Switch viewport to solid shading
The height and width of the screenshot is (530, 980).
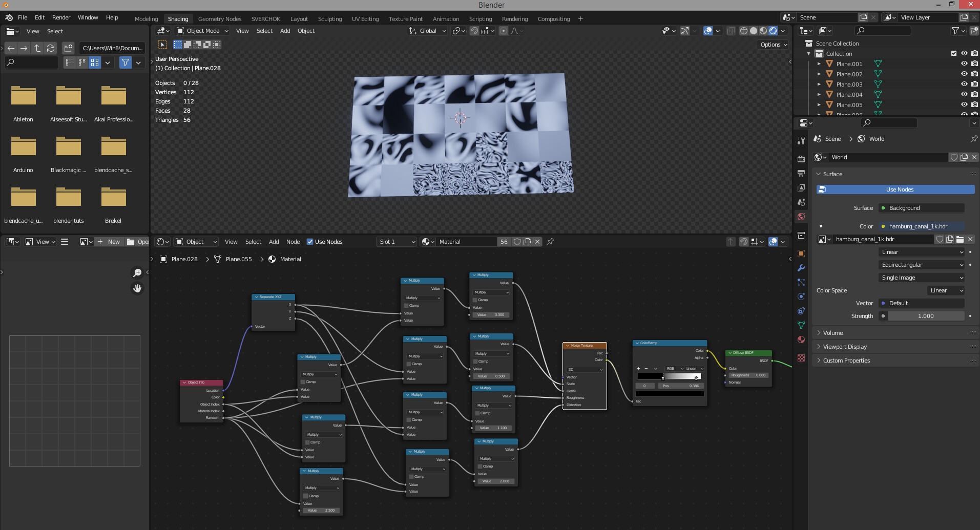(x=754, y=31)
